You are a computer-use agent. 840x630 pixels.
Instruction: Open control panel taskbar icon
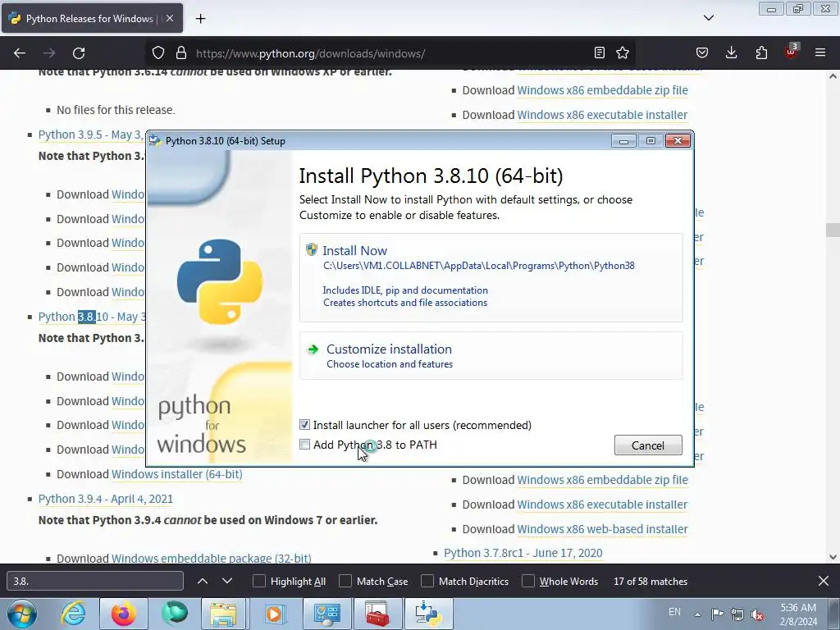click(326, 614)
